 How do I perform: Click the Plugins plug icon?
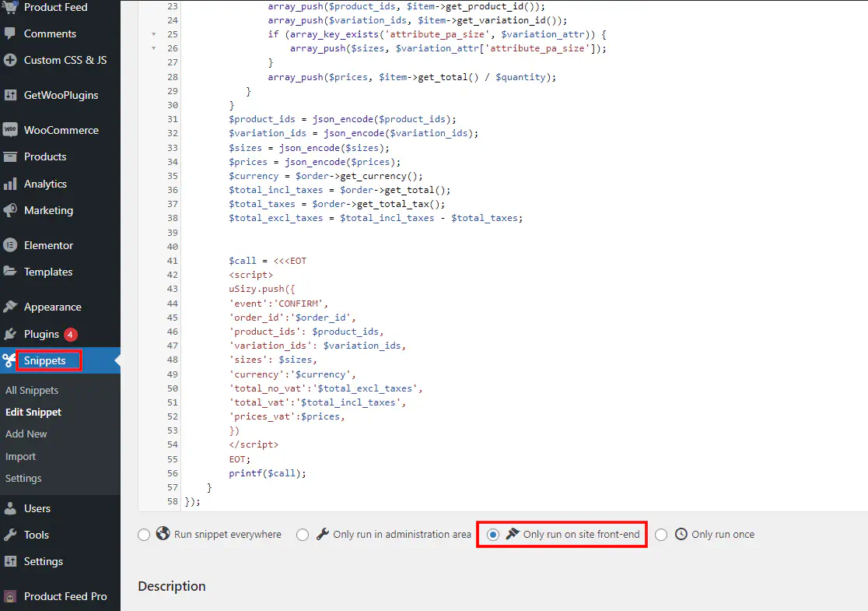pyautogui.click(x=10, y=334)
